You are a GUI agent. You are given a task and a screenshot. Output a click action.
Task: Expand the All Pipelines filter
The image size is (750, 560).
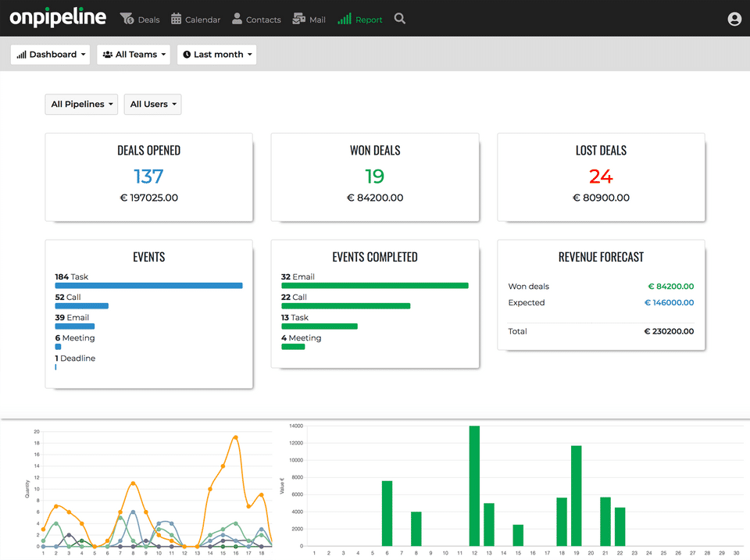pos(82,104)
